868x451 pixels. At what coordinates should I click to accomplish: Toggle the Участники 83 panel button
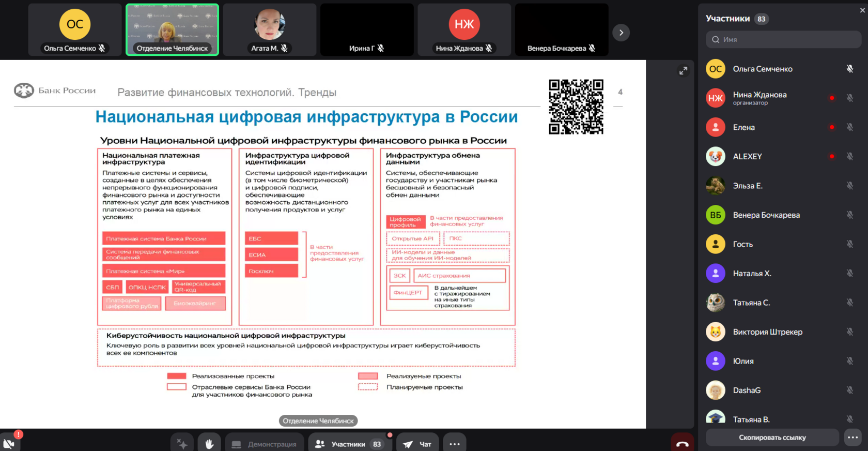click(x=349, y=444)
